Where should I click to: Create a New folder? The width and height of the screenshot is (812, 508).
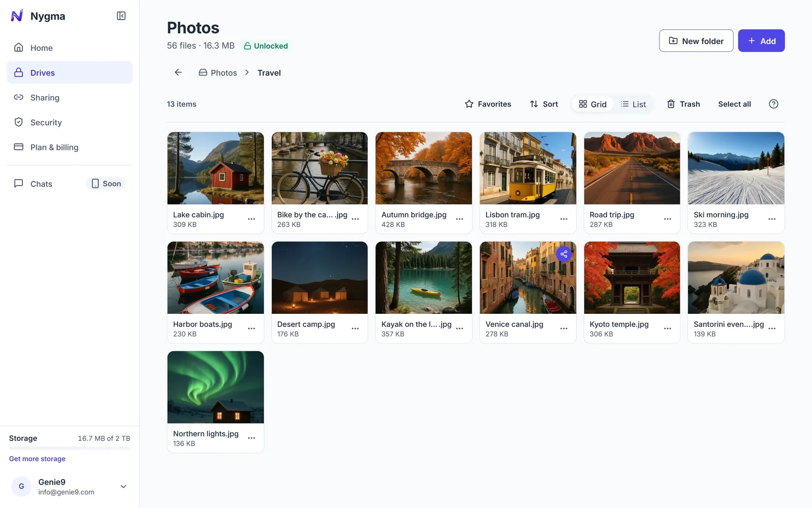[x=696, y=41]
